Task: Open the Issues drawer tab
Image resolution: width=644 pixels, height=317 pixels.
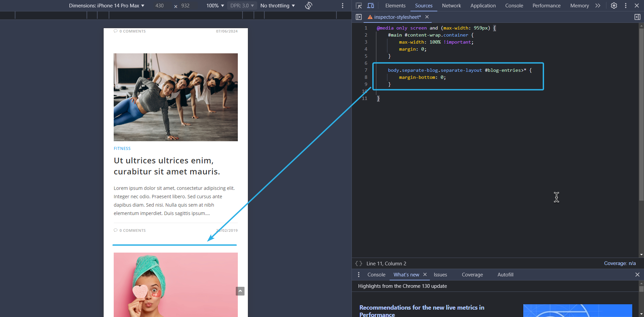Action: pyautogui.click(x=440, y=275)
